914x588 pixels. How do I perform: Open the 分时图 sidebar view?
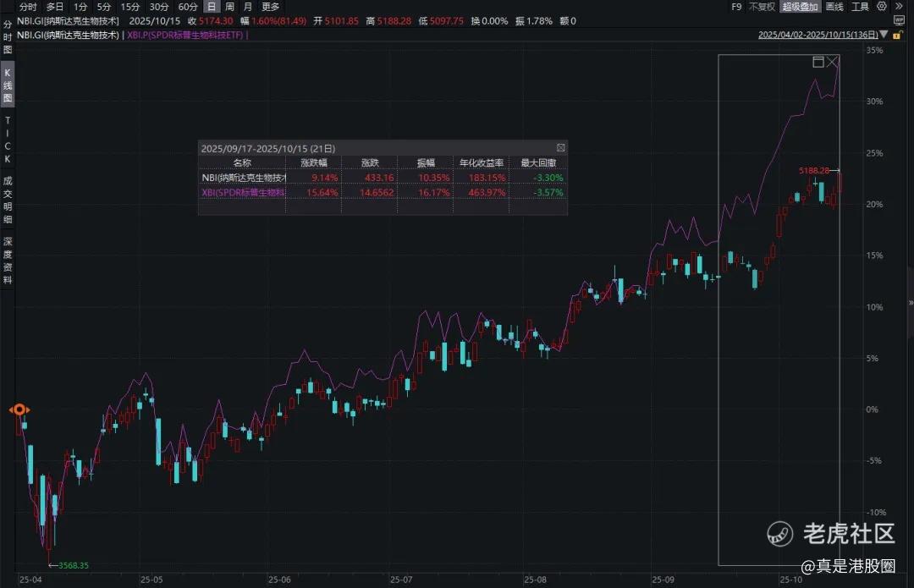point(8,36)
